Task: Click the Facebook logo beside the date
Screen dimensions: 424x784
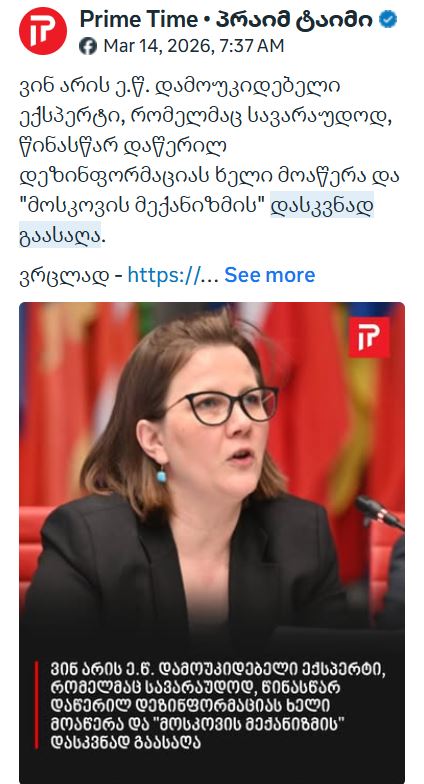Action: coord(88,46)
